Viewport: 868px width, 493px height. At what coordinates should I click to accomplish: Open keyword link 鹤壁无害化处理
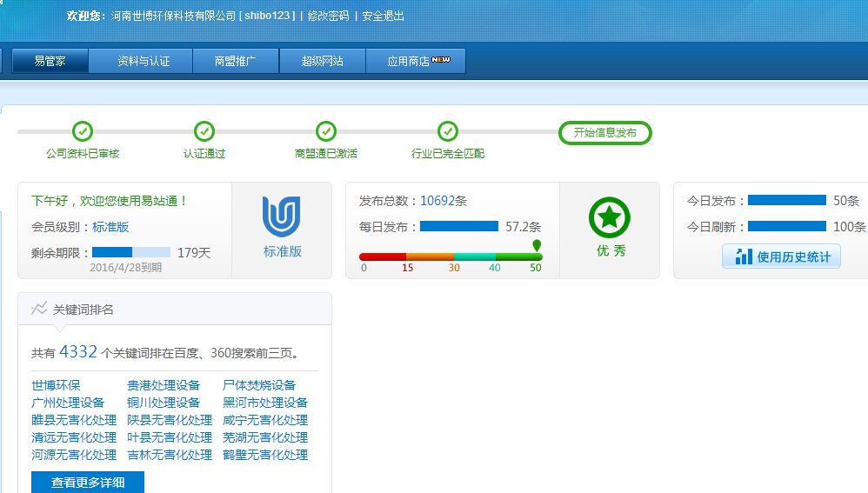(265, 455)
